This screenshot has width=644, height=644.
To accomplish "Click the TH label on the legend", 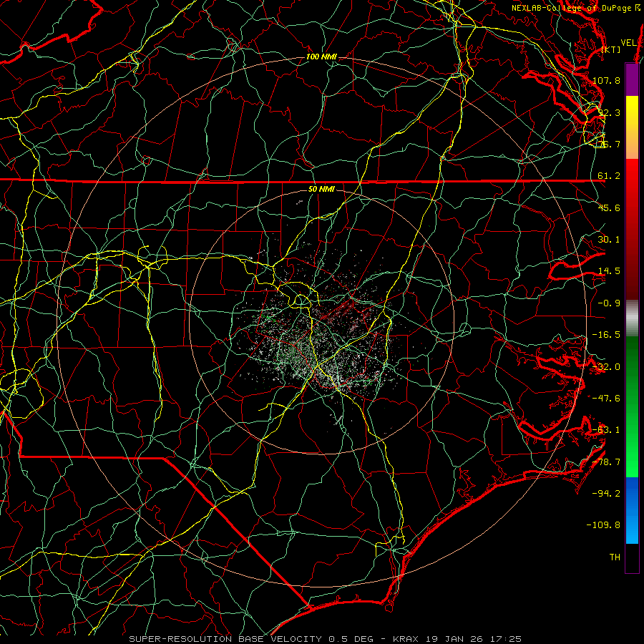I will click(615, 557).
